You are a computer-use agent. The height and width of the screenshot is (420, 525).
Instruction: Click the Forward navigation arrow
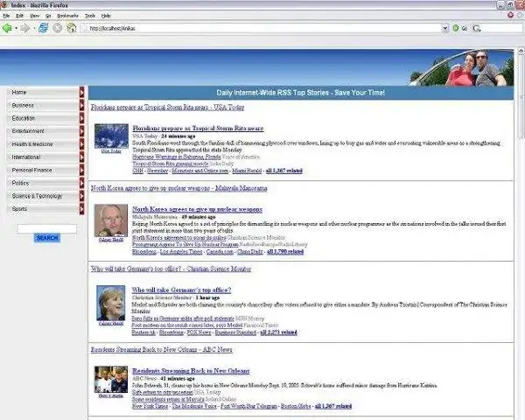tap(25, 28)
